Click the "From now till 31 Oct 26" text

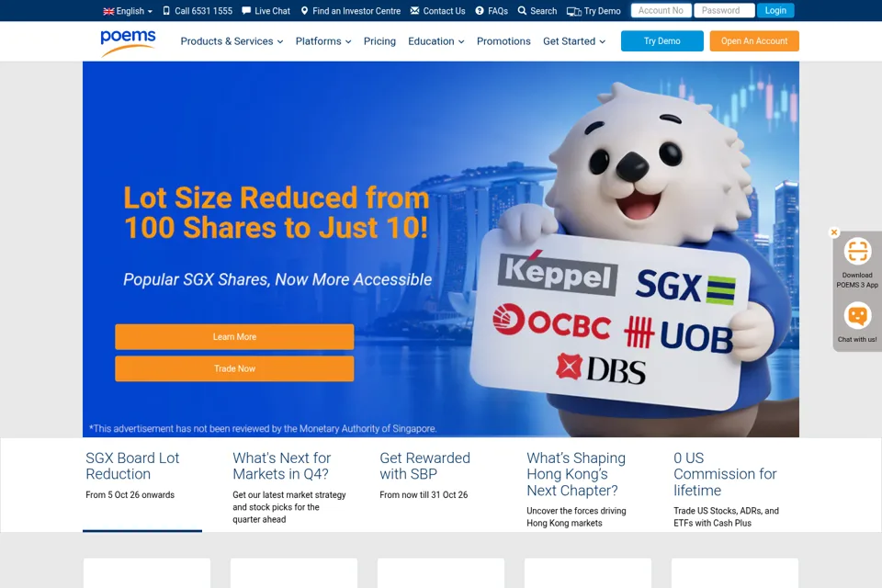[x=424, y=494]
